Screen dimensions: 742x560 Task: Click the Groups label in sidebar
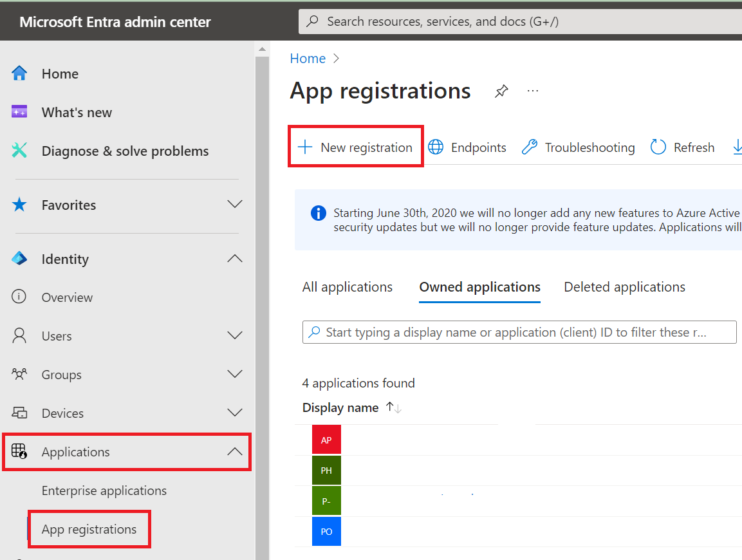62,375
